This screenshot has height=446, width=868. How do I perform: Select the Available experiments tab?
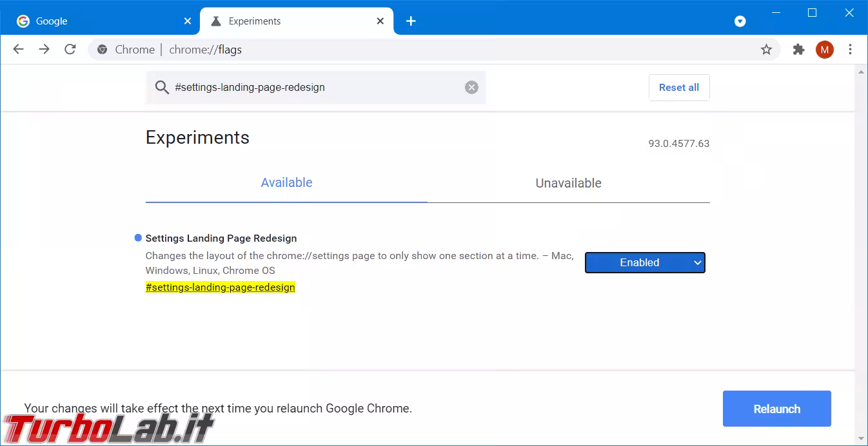pos(286,183)
